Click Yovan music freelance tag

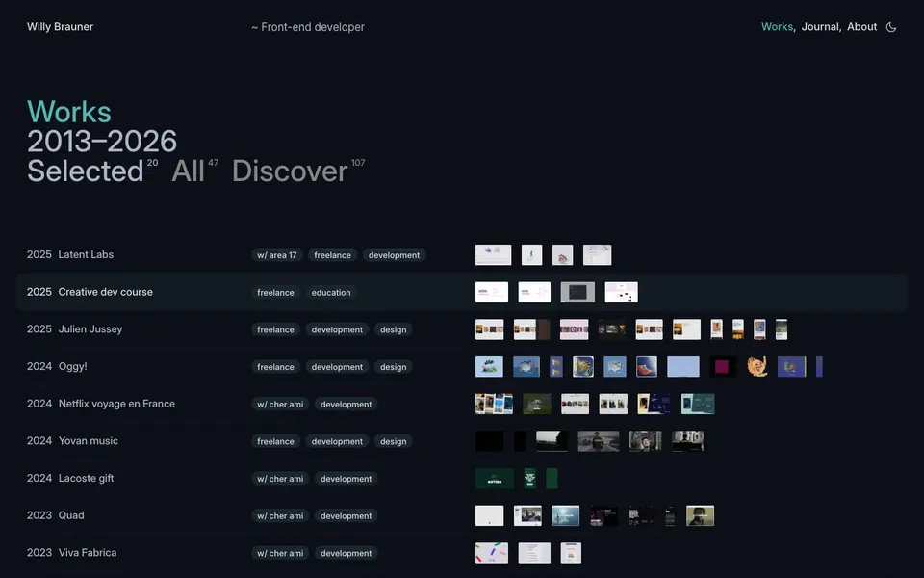click(276, 441)
